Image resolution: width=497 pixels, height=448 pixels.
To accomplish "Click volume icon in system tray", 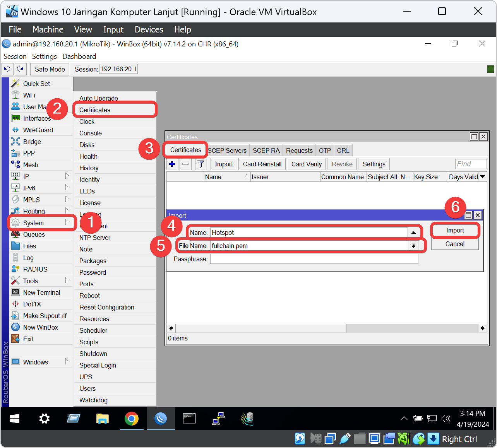I will pos(446,419).
